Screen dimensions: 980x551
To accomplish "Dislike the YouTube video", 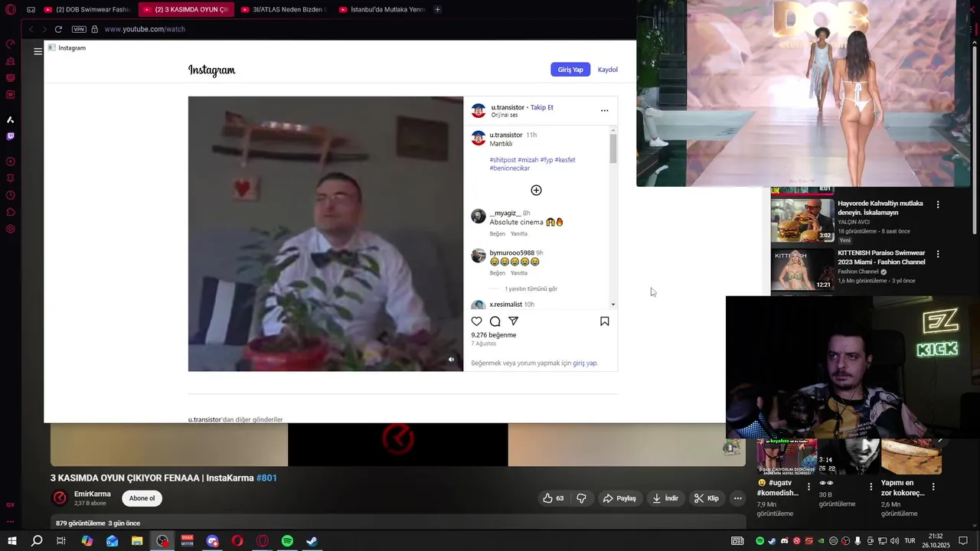I will [582, 498].
